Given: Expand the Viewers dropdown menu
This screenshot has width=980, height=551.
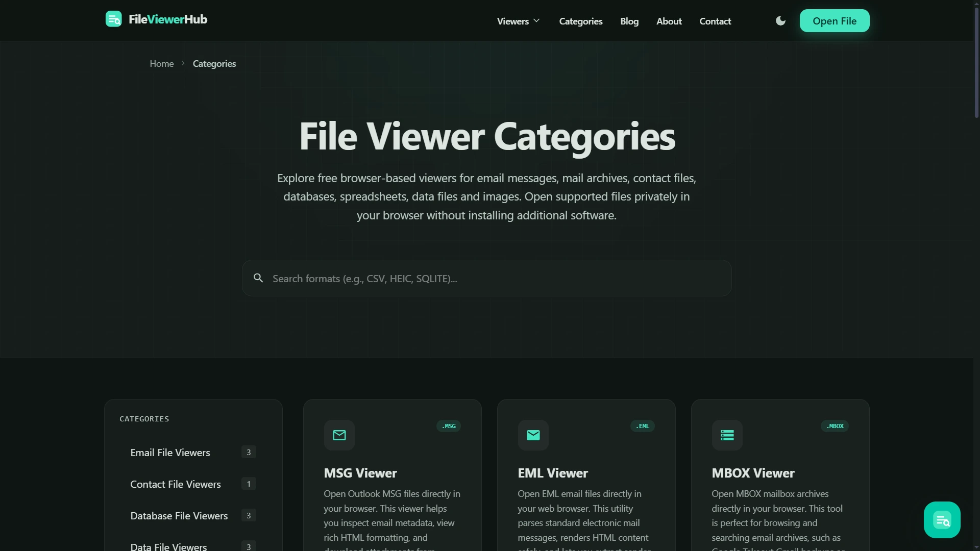Looking at the screenshot, I should click(x=518, y=21).
